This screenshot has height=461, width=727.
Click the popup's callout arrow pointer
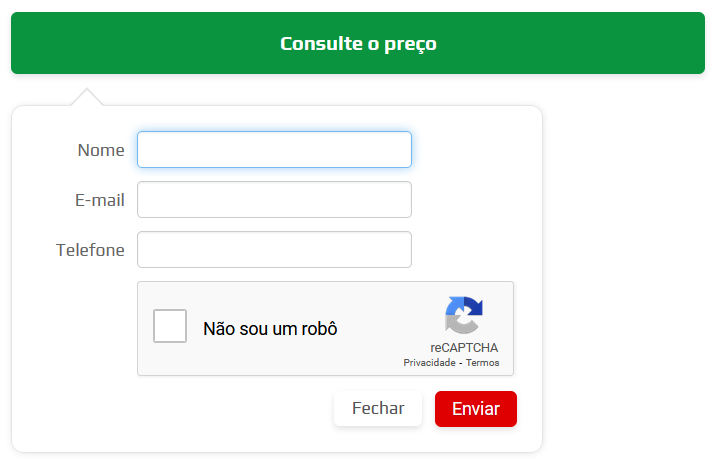click(87, 97)
